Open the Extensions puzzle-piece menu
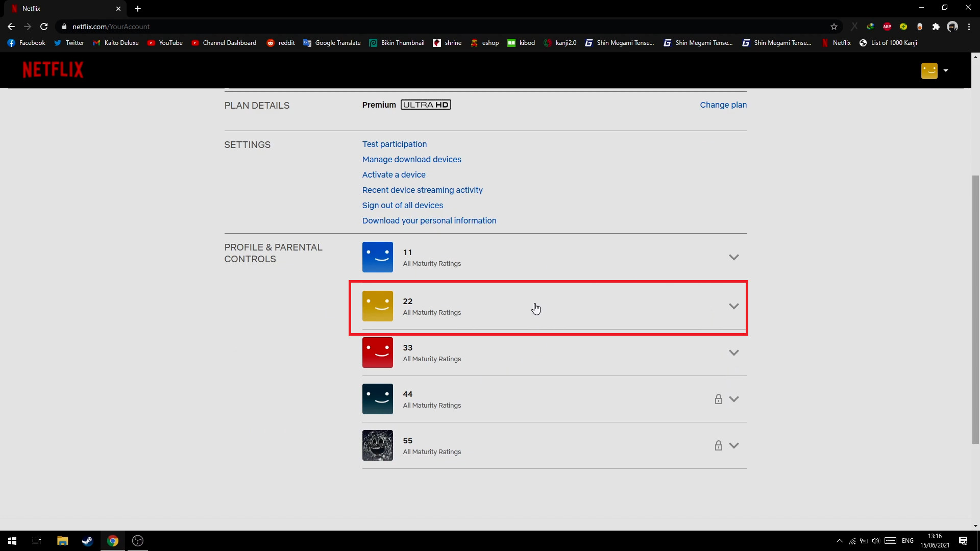Viewport: 980px width, 551px height. click(x=936, y=27)
